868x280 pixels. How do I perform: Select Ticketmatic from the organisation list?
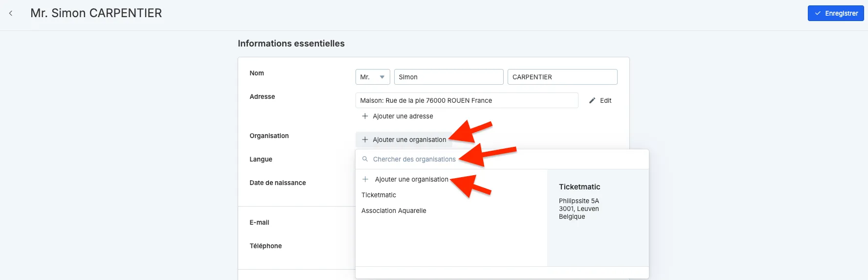[378, 195]
